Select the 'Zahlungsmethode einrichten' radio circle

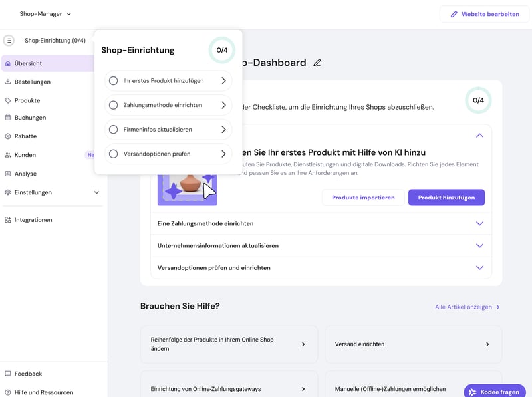coord(113,105)
